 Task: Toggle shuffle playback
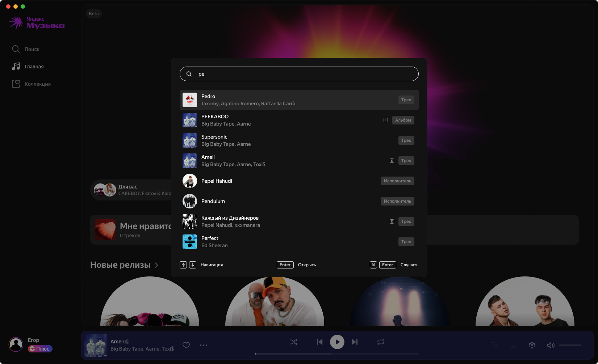pos(294,342)
